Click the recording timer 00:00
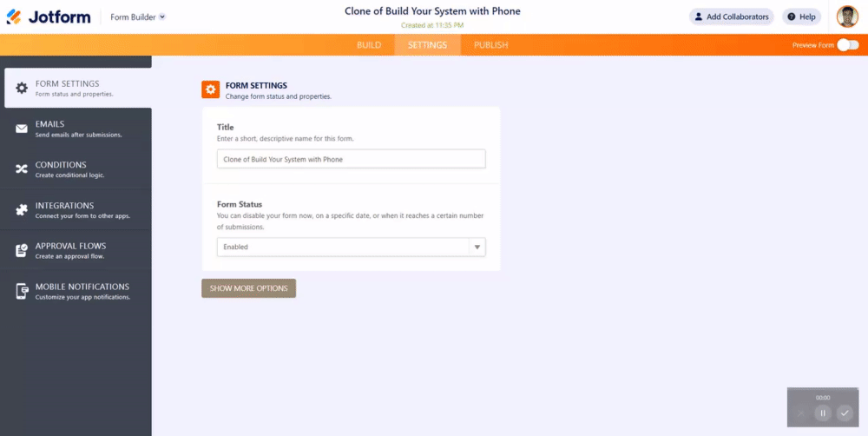Screen dimensions: 868x436 (x=823, y=397)
